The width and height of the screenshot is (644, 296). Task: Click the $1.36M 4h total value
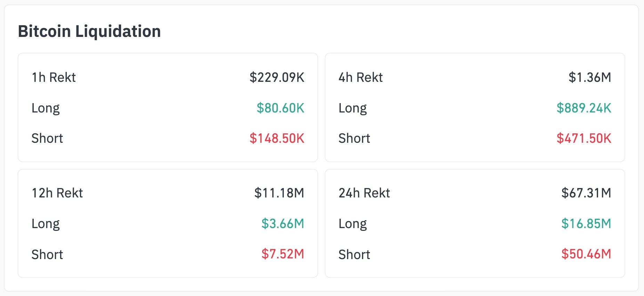coord(590,77)
